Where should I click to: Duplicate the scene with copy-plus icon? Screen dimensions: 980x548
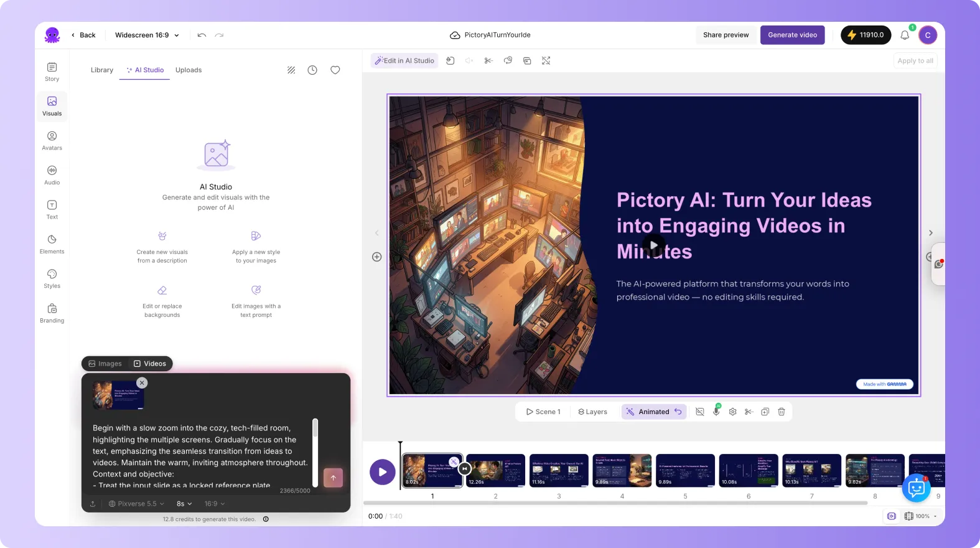click(x=765, y=412)
